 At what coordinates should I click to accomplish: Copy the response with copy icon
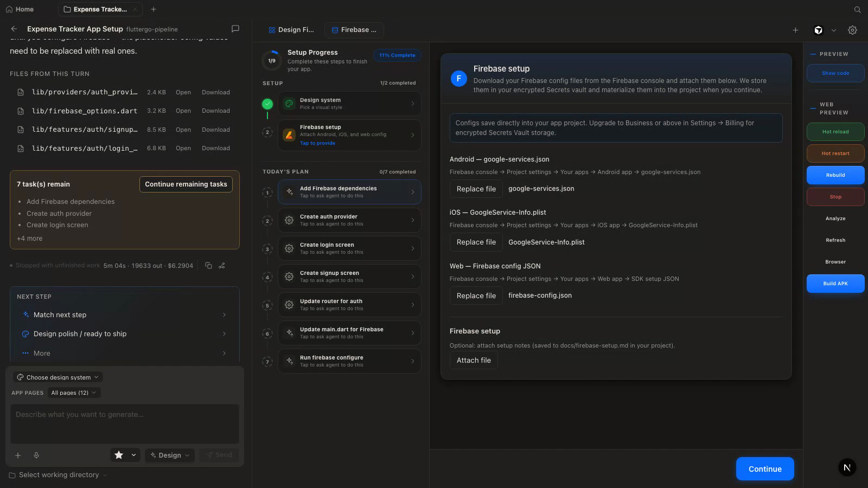(x=208, y=266)
